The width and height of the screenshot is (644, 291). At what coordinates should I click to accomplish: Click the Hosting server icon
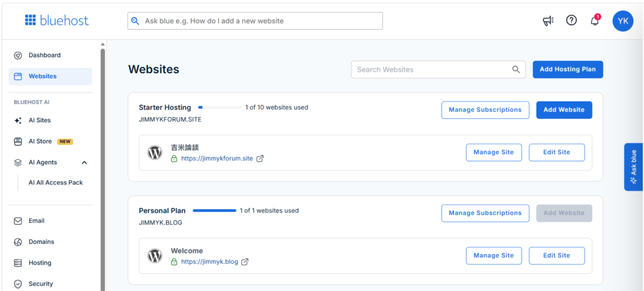click(18, 263)
